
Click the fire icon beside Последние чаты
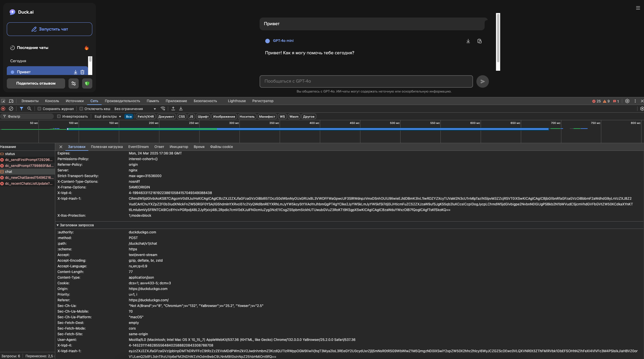tap(87, 48)
